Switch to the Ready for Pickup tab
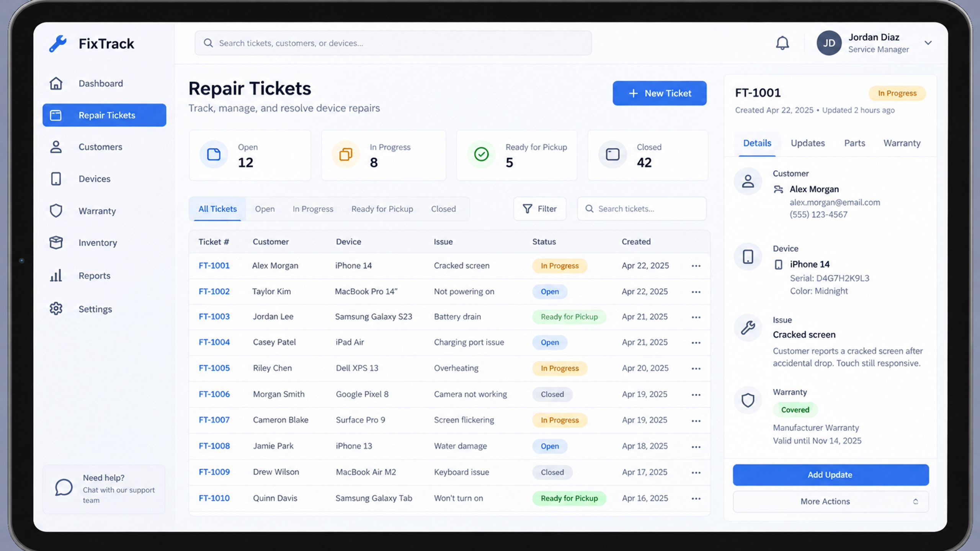 click(382, 209)
